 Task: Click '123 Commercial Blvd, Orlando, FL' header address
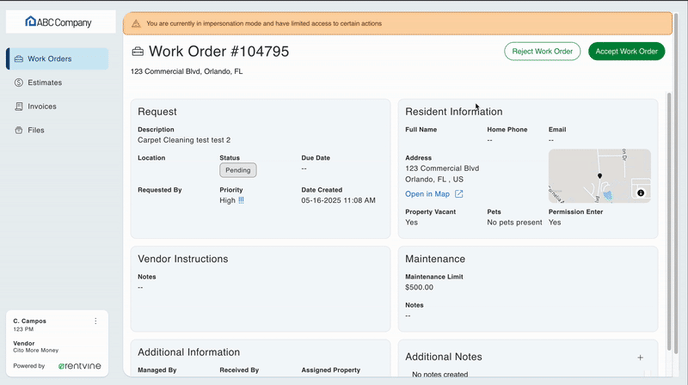coord(186,71)
